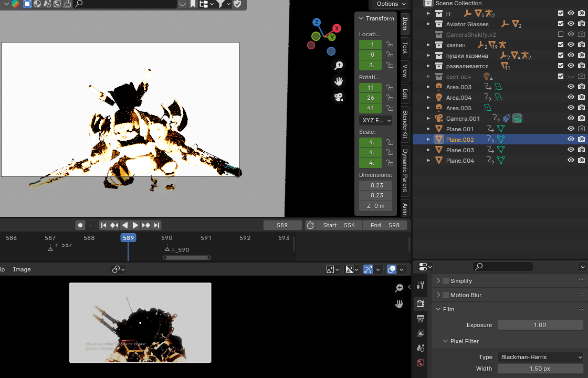Enable the Motion Blur checkbox
This screenshot has width=588, height=378.
click(x=446, y=295)
